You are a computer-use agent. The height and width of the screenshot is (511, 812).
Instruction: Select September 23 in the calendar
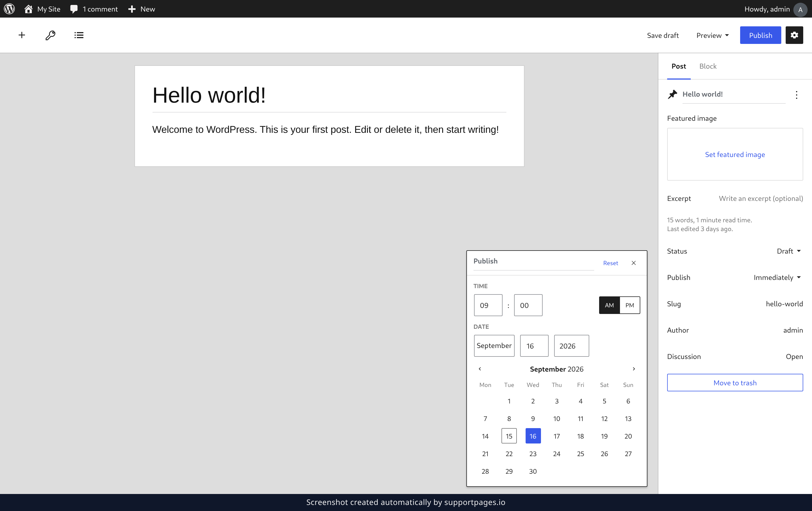click(533, 453)
